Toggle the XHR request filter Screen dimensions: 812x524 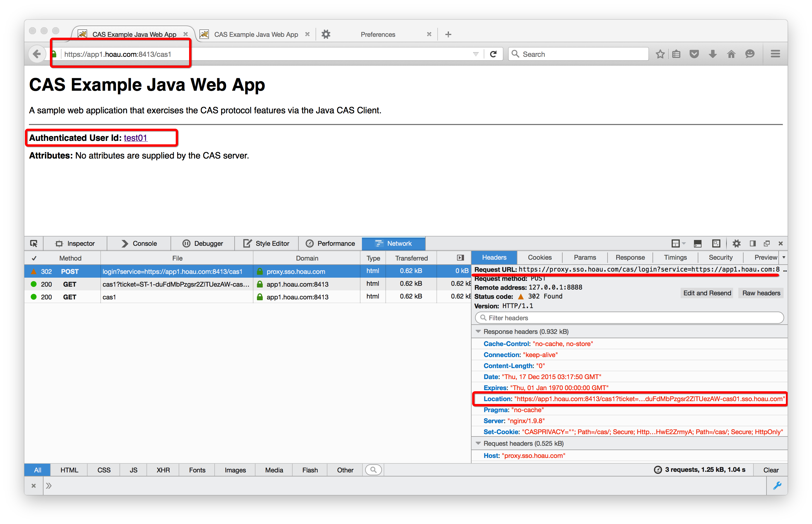(x=163, y=470)
